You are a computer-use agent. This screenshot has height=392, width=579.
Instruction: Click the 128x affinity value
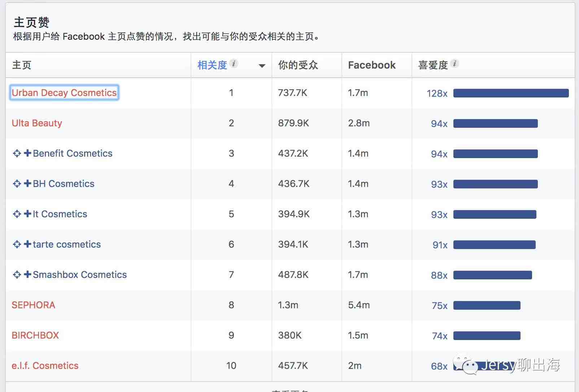(x=437, y=93)
